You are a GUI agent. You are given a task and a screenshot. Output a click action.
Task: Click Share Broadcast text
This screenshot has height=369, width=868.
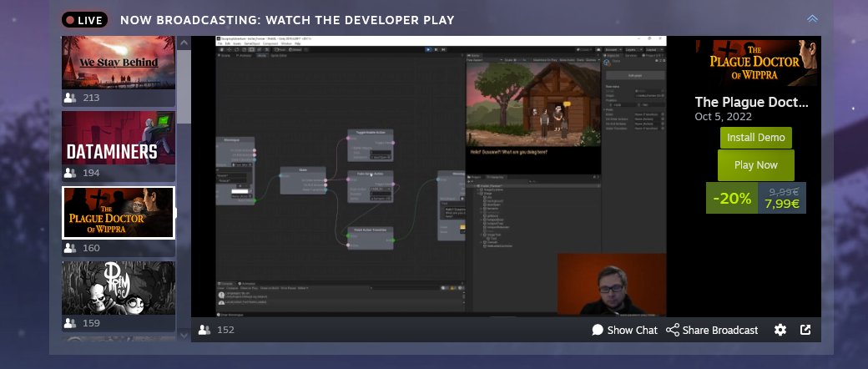(720, 331)
